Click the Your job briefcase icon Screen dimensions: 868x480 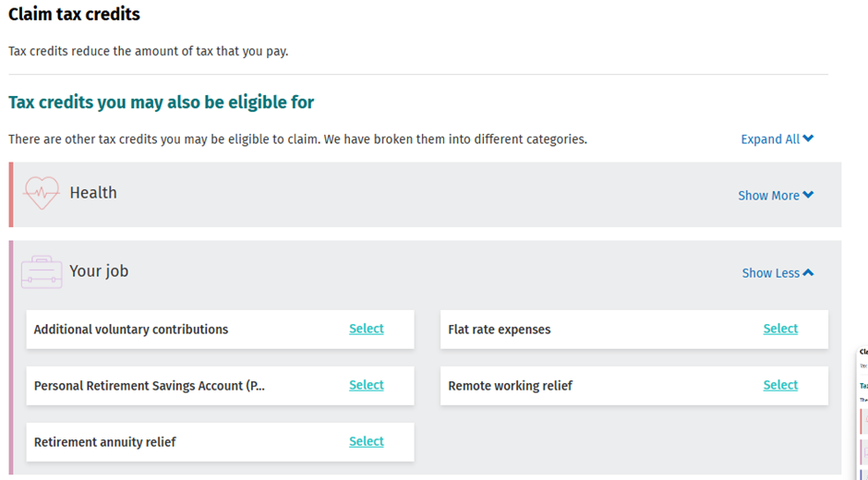pyautogui.click(x=42, y=271)
